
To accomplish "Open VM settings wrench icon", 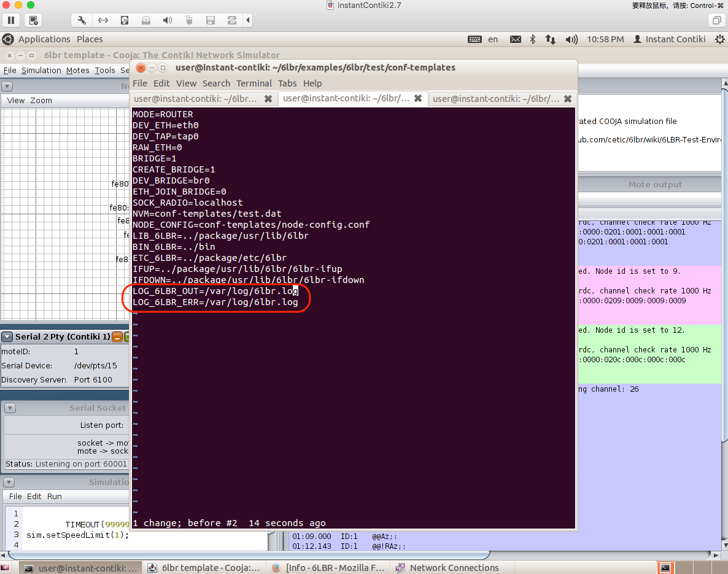I will (82, 20).
